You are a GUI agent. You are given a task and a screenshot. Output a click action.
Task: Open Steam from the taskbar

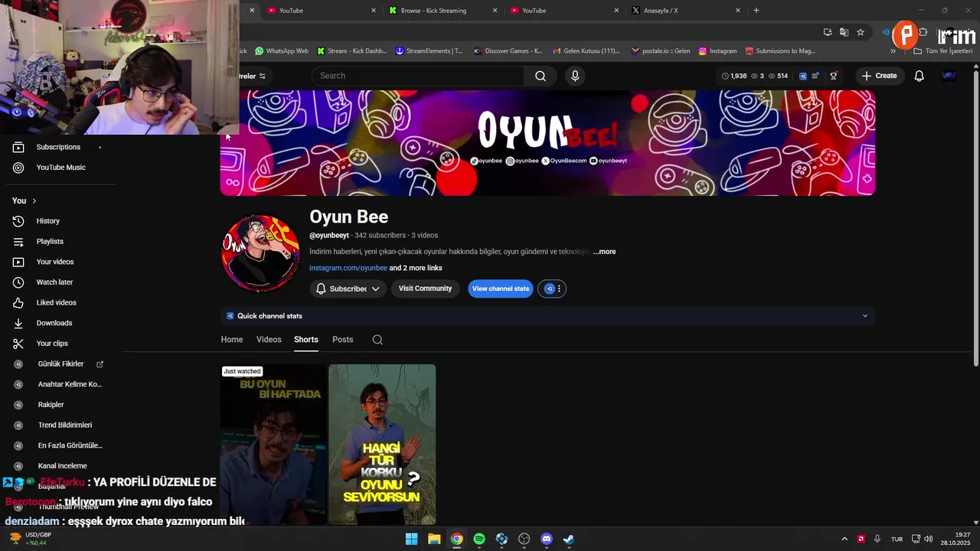tap(569, 539)
